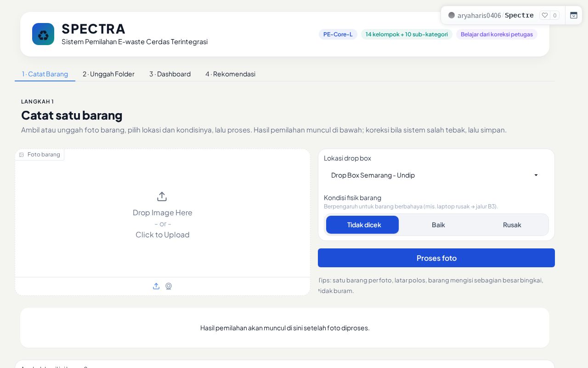Click the Belajar dari koreksi petugas badge
The height and width of the screenshot is (368, 588).
[x=497, y=34]
